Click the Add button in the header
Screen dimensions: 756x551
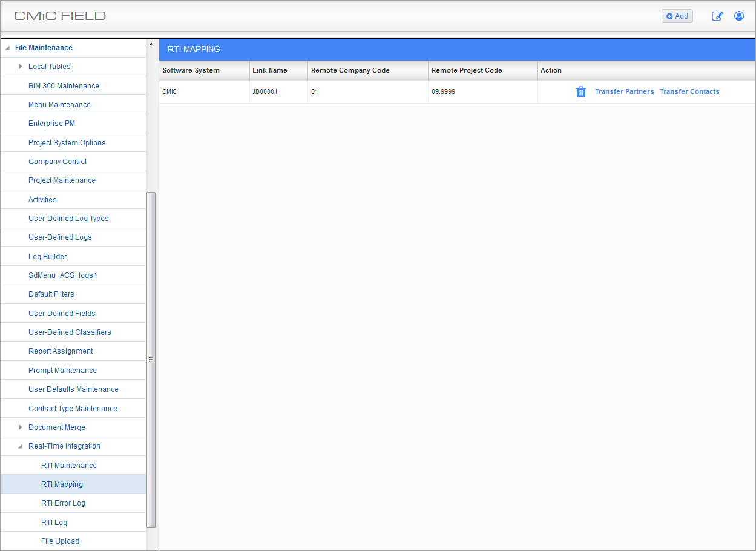[677, 16]
